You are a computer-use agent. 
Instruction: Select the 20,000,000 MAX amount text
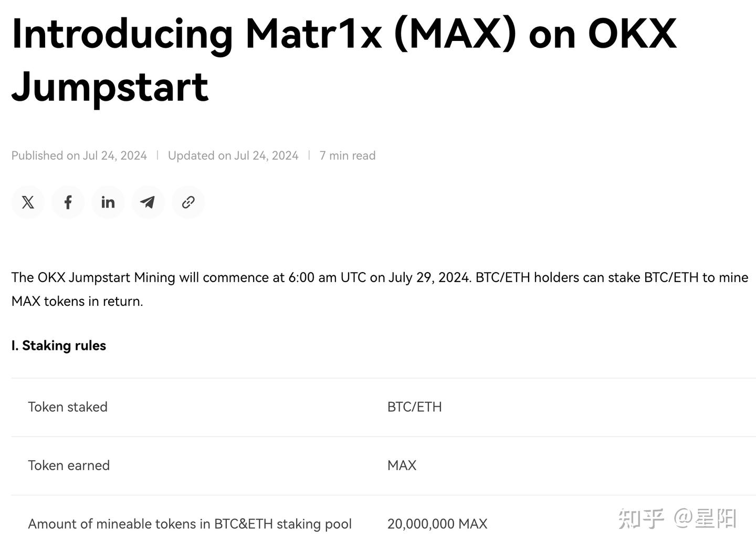click(437, 524)
